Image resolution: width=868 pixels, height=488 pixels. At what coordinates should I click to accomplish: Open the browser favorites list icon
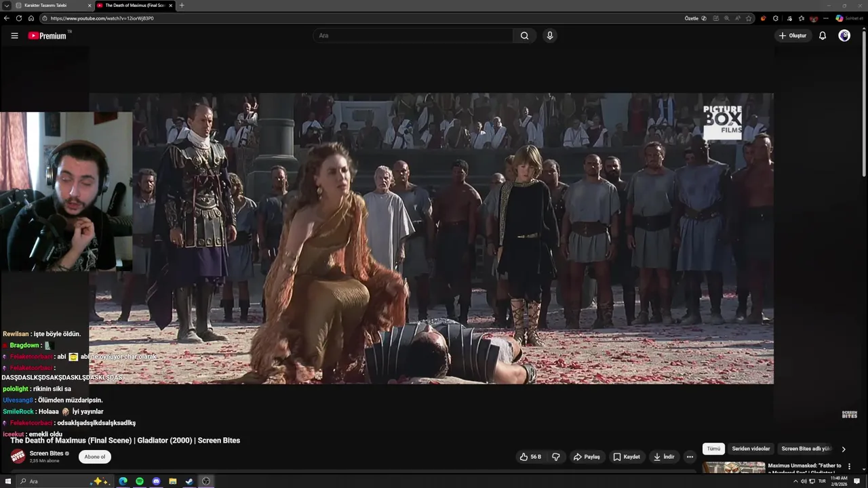click(x=802, y=18)
